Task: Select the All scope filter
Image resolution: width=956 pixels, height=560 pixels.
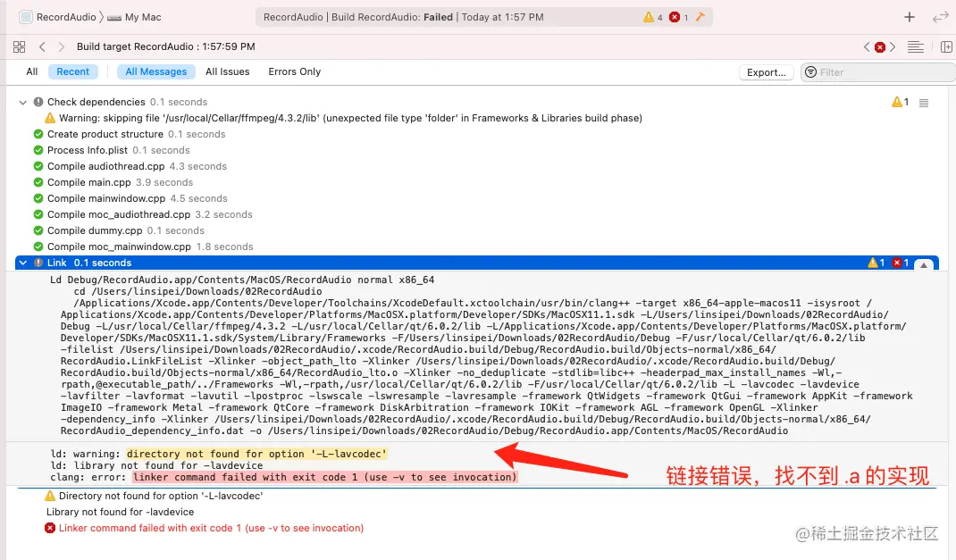Action: pyautogui.click(x=31, y=71)
